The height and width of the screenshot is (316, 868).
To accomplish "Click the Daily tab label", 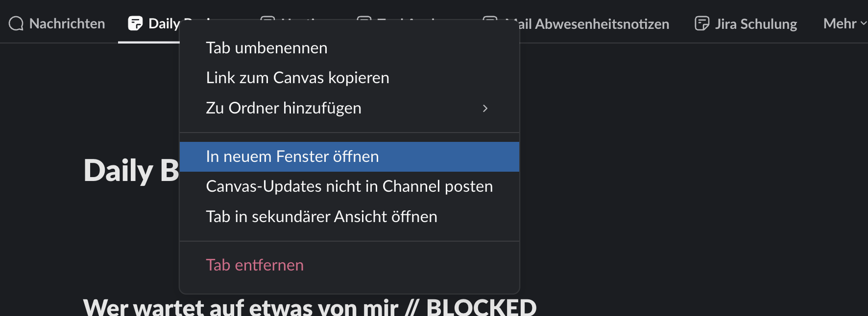I will point(164,23).
